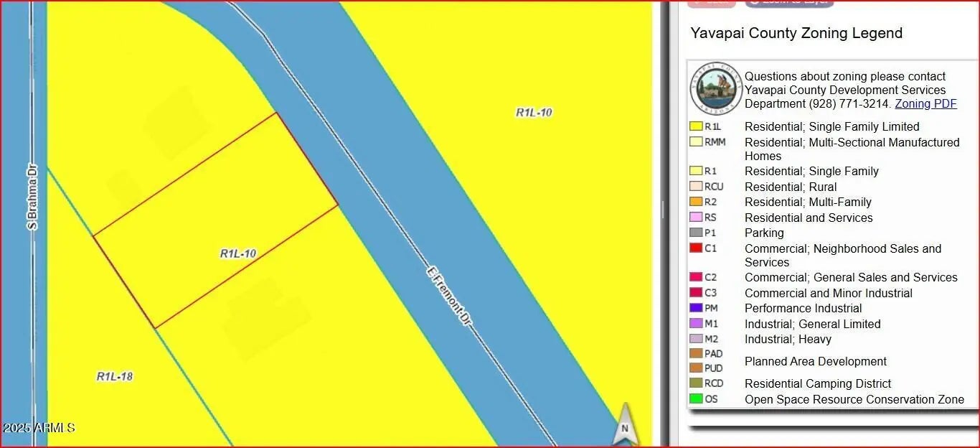The height and width of the screenshot is (448, 980).
Task: Click the R1L-10 label inside red parcel
Action: [x=238, y=253]
